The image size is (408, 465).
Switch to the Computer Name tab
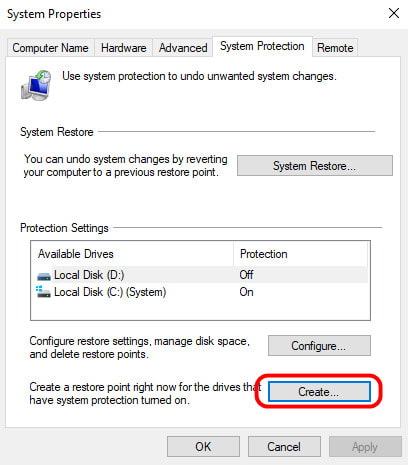coord(50,48)
